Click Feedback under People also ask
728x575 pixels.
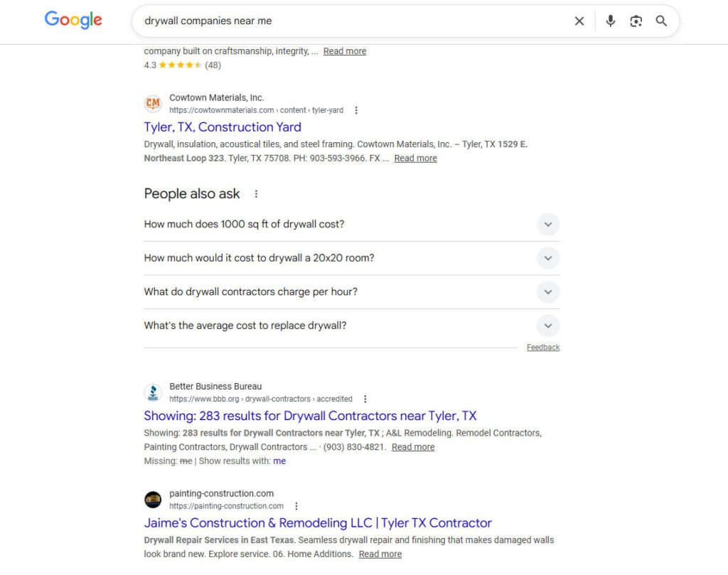point(543,348)
